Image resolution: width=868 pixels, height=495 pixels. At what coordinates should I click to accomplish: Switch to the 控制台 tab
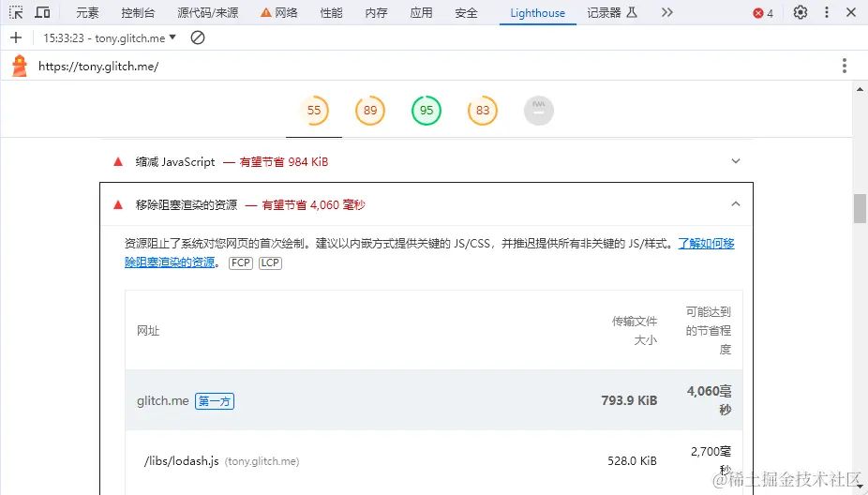(138, 13)
